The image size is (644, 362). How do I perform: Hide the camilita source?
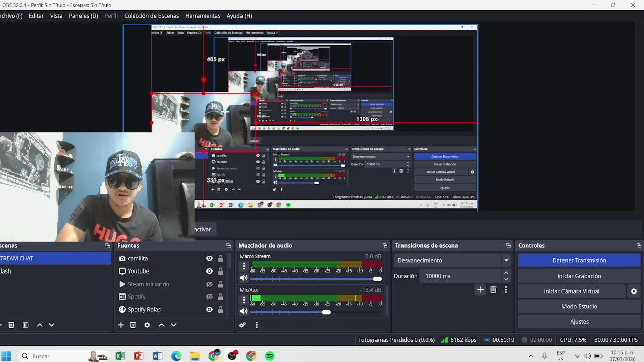click(209, 259)
